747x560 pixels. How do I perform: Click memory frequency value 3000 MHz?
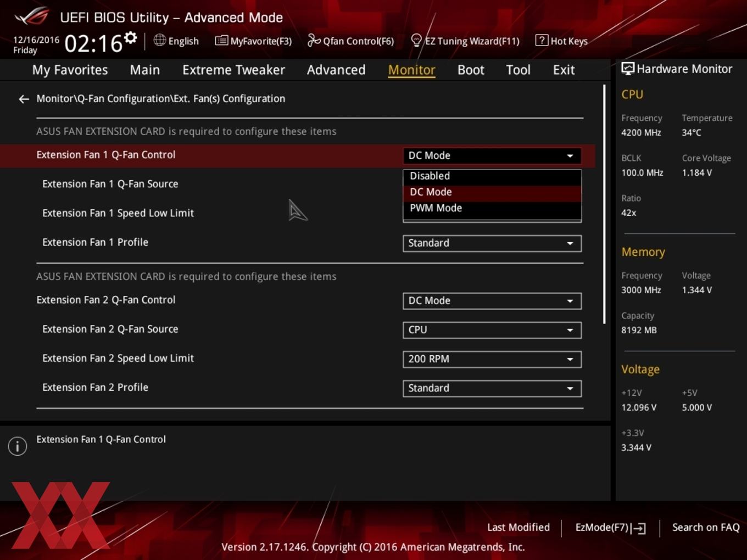[641, 290]
